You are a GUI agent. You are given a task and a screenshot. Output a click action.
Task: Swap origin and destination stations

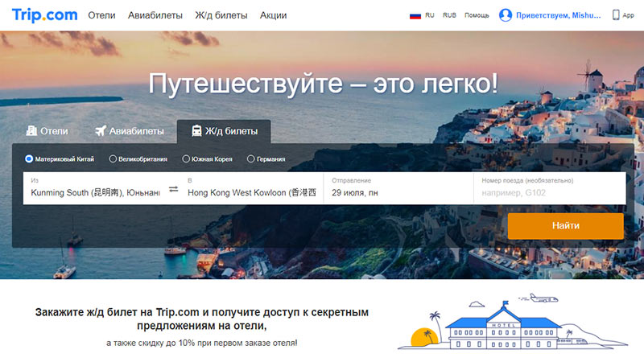(174, 189)
